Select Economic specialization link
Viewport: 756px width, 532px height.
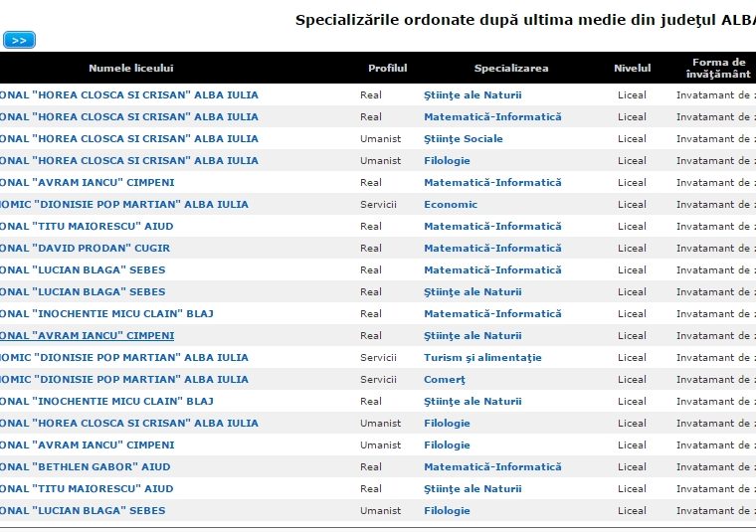[x=451, y=204]
